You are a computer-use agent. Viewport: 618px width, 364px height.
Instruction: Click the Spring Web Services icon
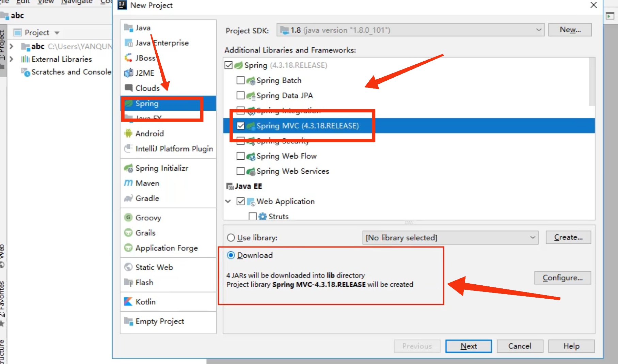(x=251, y=171)
